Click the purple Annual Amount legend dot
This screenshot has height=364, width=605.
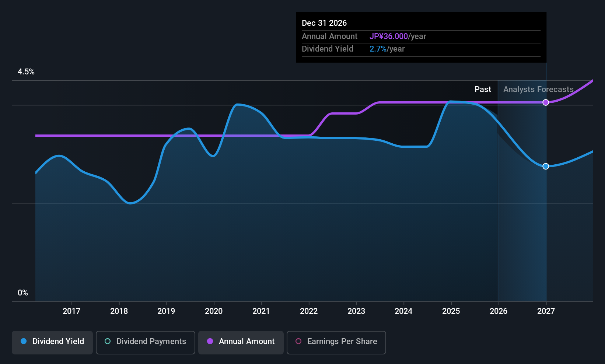click(x=210, y=341)
